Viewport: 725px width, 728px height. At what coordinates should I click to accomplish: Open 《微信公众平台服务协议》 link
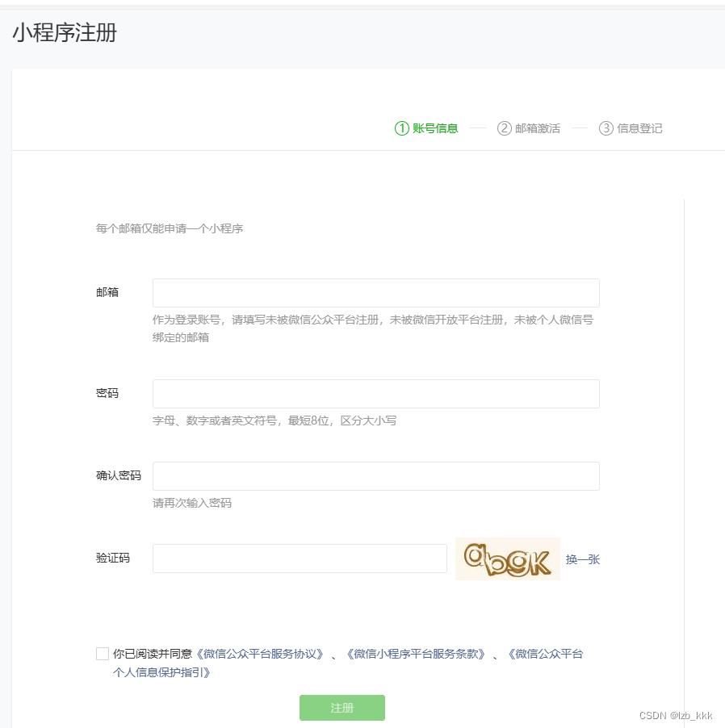pos(260,654)
